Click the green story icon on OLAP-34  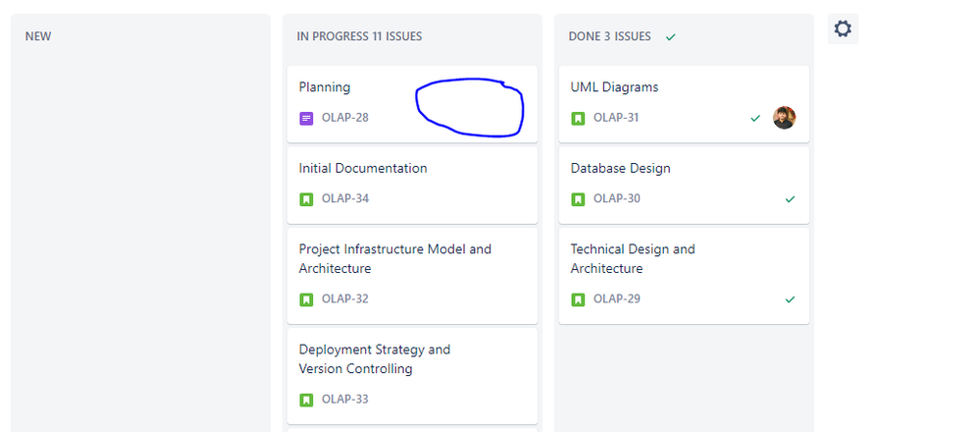(x=306, y=199)
